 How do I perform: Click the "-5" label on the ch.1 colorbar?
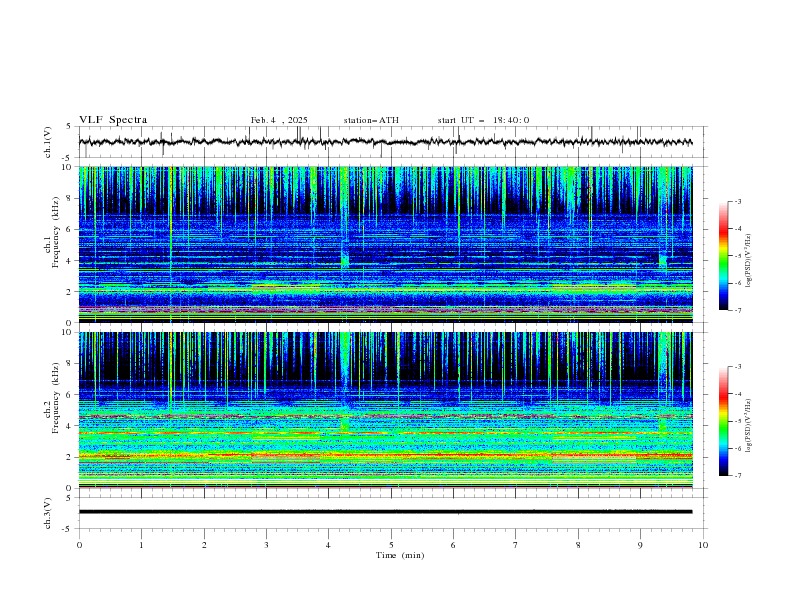tap(738, 256)
